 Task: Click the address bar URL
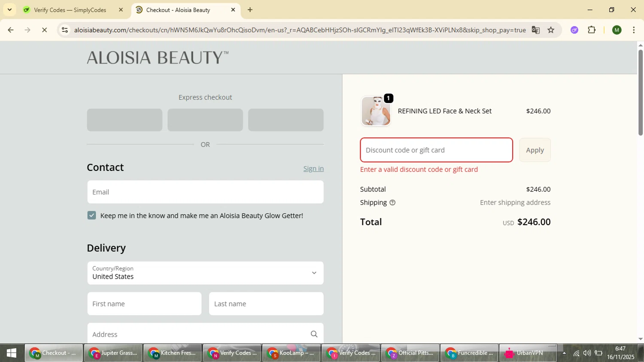pos(300,30)
